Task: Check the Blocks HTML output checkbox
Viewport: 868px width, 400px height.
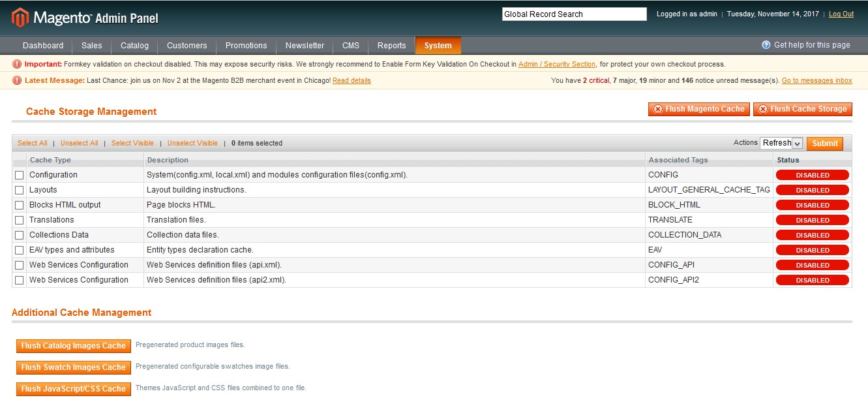Action: coord(20,205)
